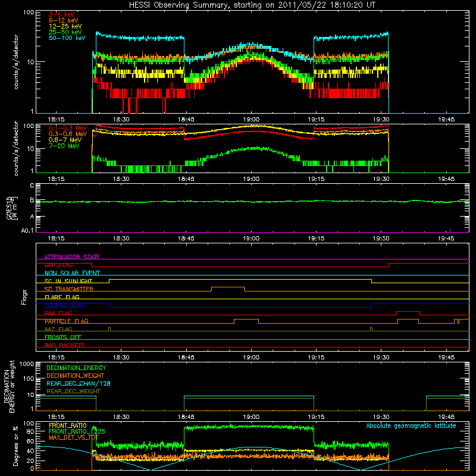Select the 25-50 keV legend label
Image resolution: width=476 pixels, height=476 pixels.
click(x=65, y=32)
